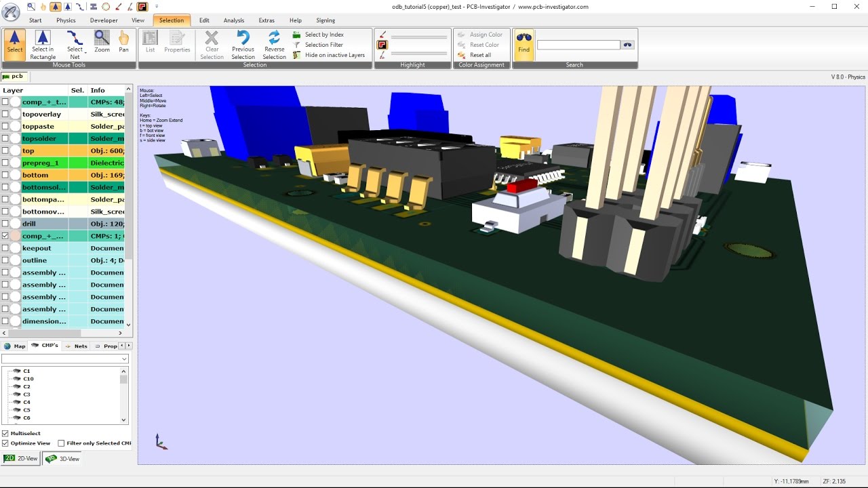Open Select Net dropdown arrow
This screenshot has width=868, height=488.
tap(85, 52)
